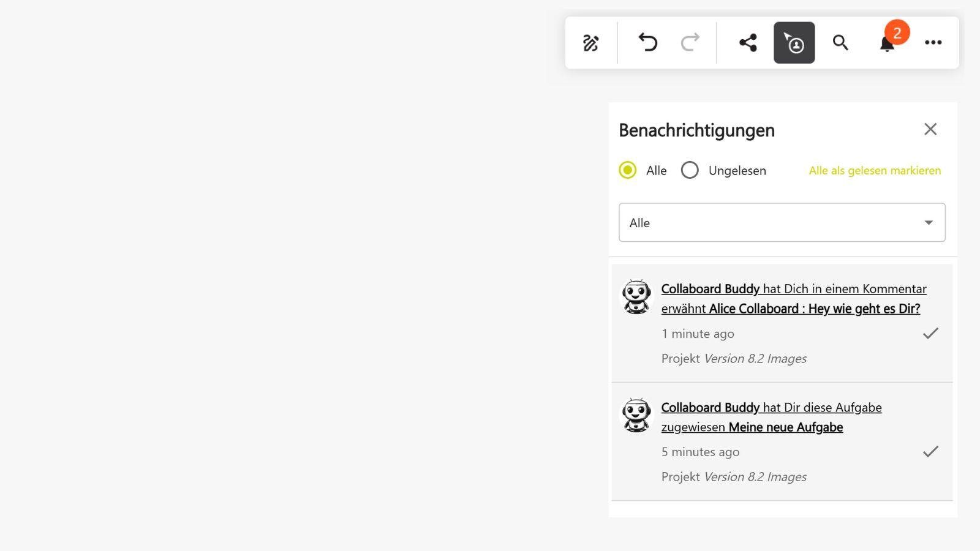The height and width of the screenshot is (551, 980).
Task: Switch to Ungelesen notifications
Action: [x=690, y=170]
